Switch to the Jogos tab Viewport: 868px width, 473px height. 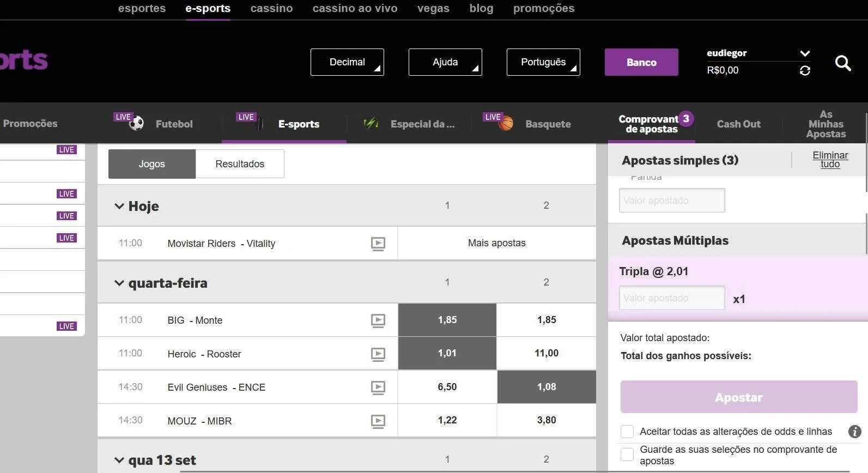[x=151, y=164]
